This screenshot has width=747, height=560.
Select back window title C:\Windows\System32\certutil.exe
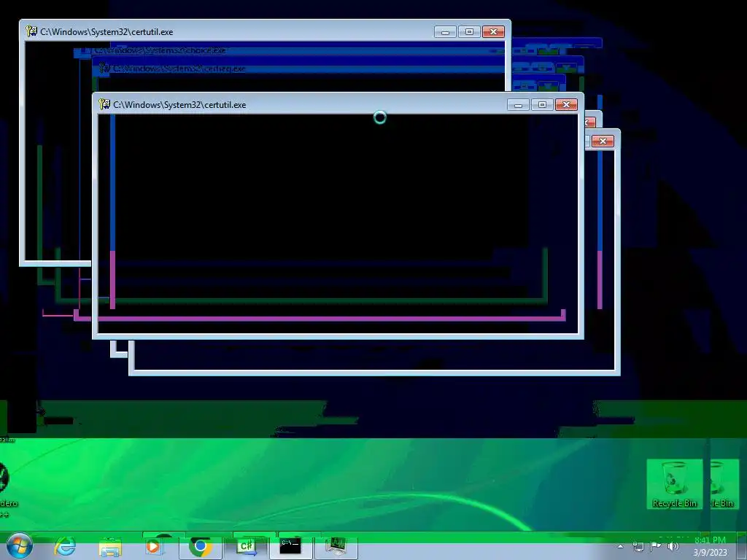tap(107, 32)
